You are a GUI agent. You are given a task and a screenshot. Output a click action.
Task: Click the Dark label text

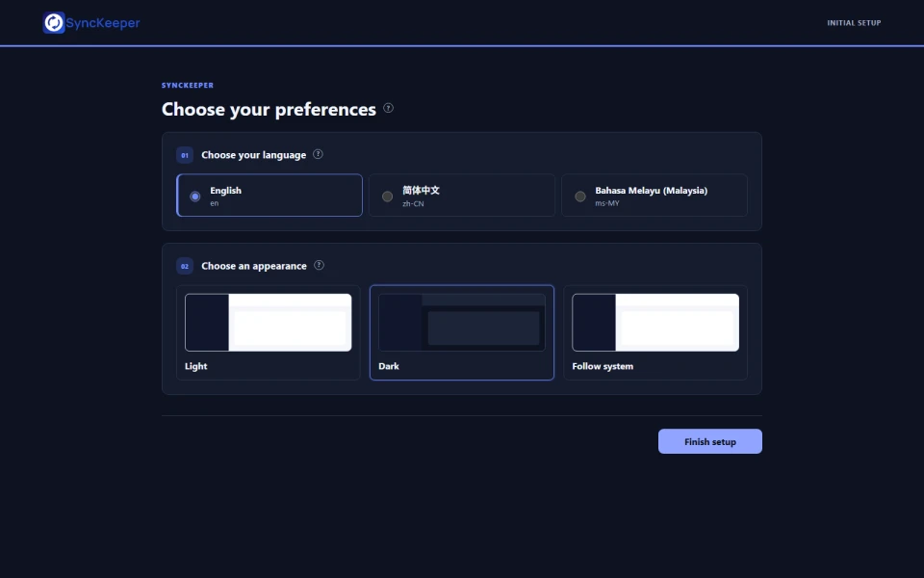click(388, 366)
